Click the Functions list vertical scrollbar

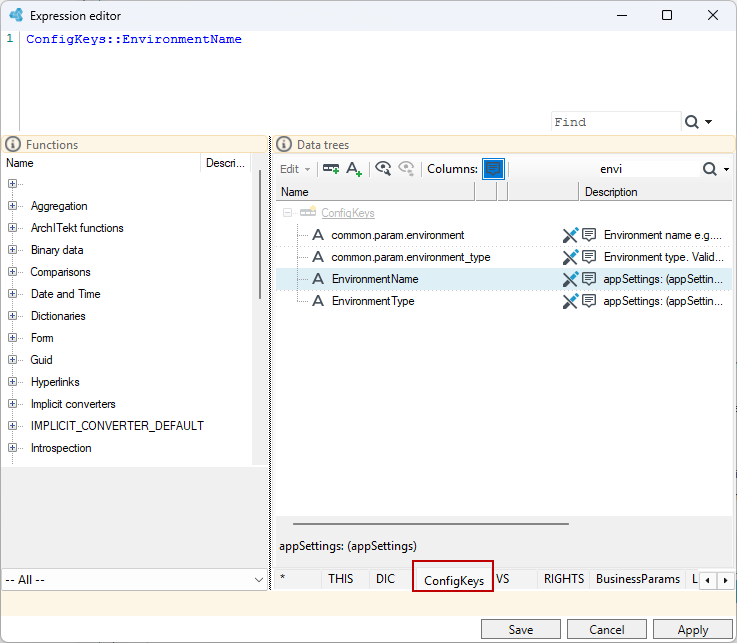click(x=259, y=234)
